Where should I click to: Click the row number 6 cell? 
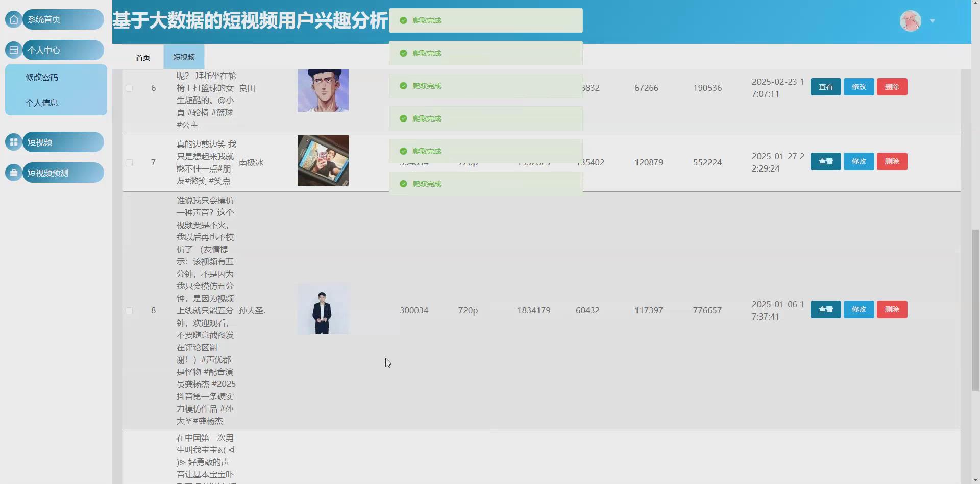tap(153, 88)
